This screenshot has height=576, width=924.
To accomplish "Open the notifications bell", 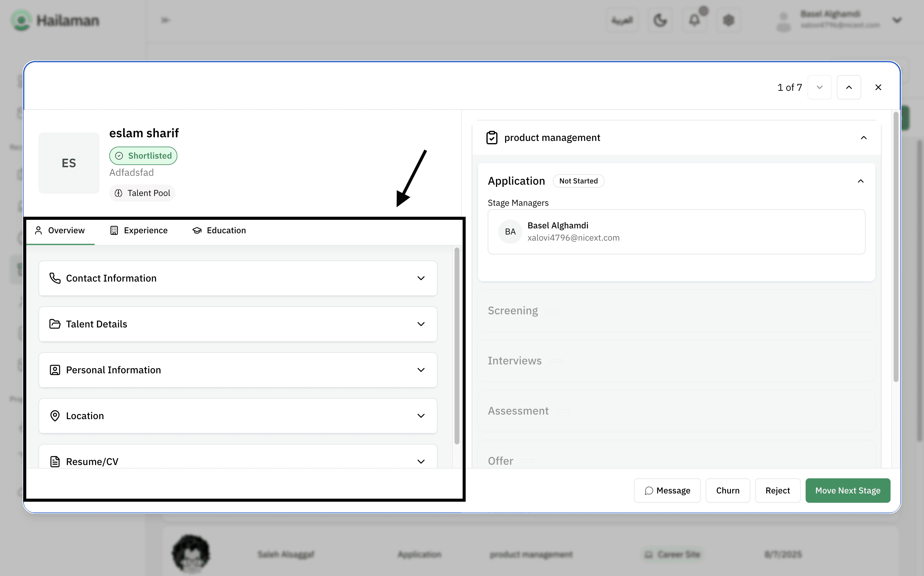I will tap(695, 20).
